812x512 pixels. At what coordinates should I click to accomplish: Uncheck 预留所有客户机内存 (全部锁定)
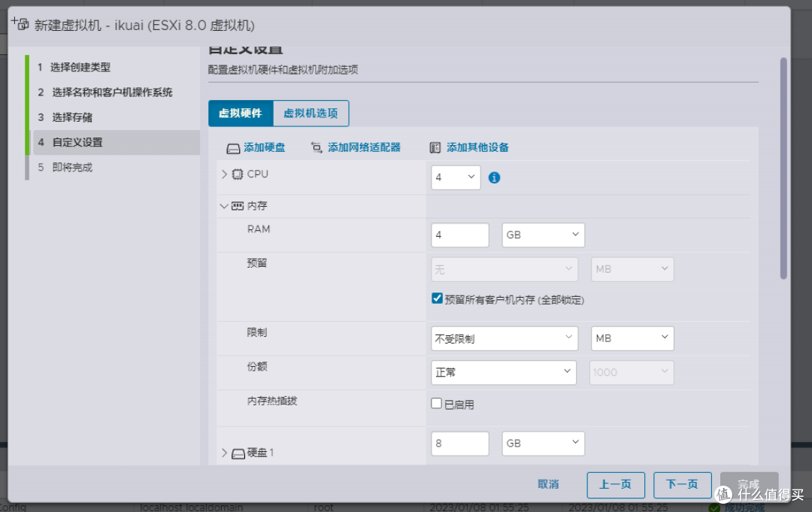coord(437,298)
